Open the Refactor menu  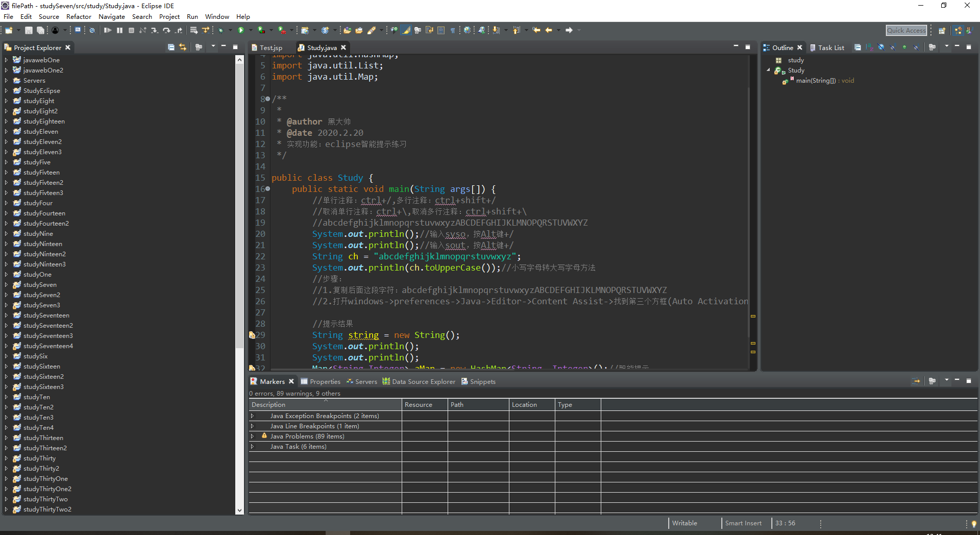(79, 17)
